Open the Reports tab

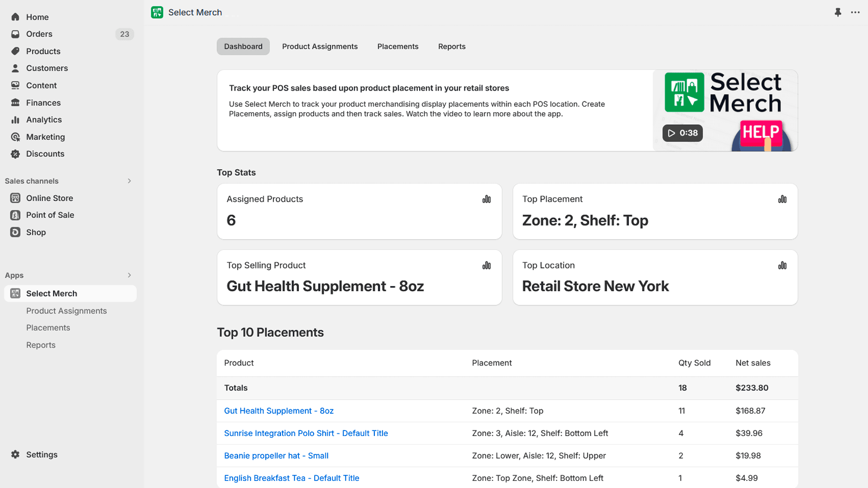pyautogui.click(x=451, y=46)
